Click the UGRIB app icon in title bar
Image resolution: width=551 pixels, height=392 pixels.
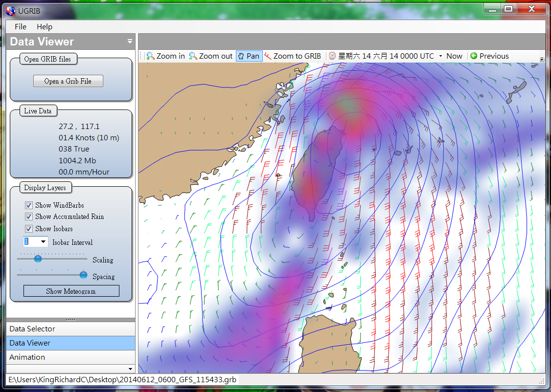coord(10,9)
